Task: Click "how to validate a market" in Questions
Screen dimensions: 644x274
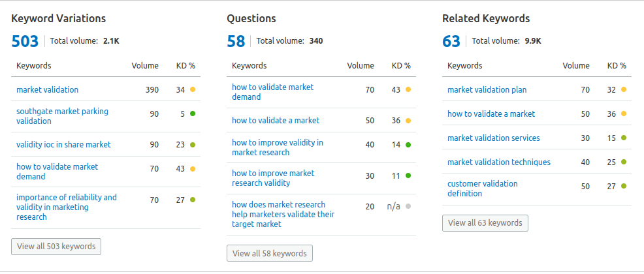Action: 276,121
